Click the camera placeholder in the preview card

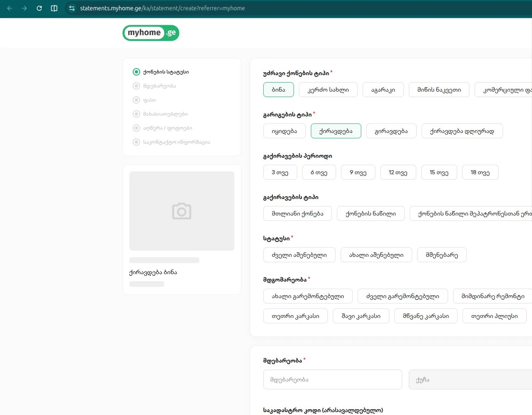(x=182, y=211)
